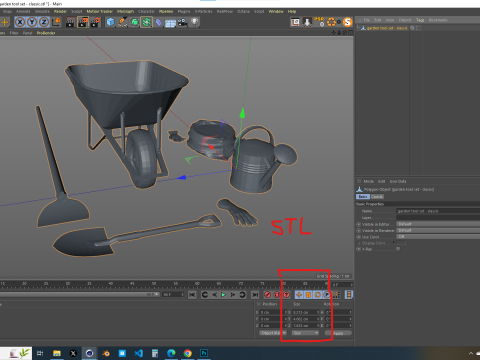Open the Visible in Renderer dropdown
Viewport: 480px width, 360px height.
(438, 230)
